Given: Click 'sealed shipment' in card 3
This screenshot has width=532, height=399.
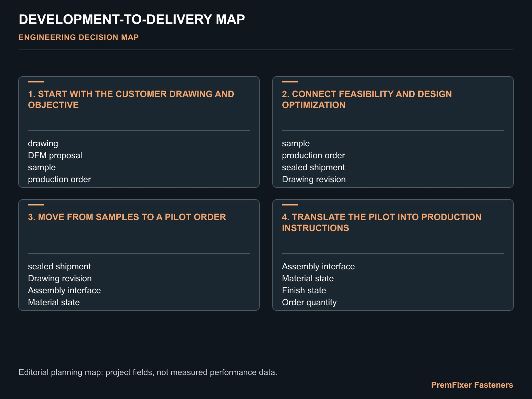Looking at the screenshot, I should [59, 267].
